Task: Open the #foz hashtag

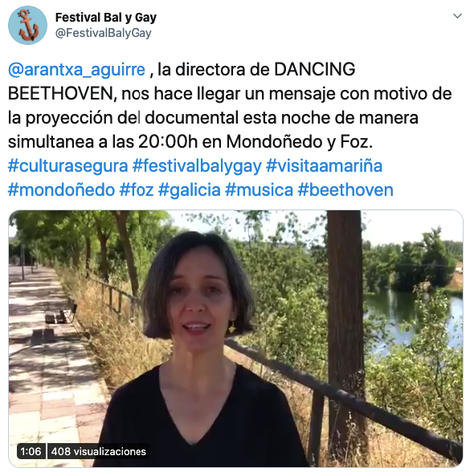Action: [137, 189]
